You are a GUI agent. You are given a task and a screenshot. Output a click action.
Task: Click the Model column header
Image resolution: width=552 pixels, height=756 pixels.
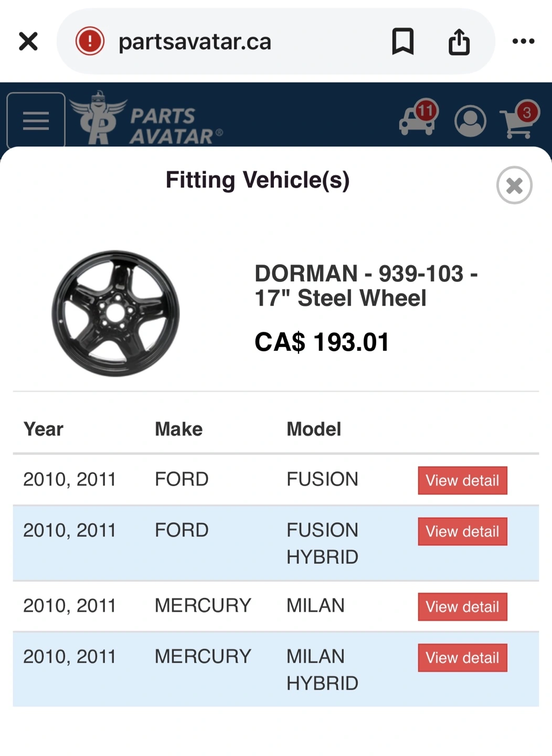point(314,429)
